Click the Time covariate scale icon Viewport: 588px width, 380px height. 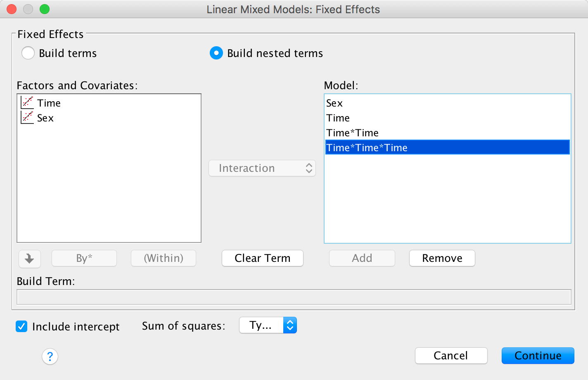[x=27, y=102]
